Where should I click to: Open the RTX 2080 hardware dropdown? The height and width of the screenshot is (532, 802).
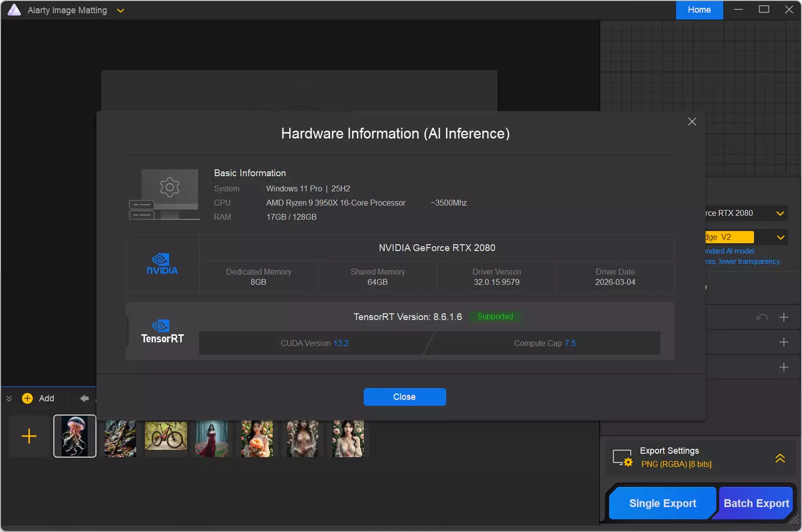coord(780,213)
